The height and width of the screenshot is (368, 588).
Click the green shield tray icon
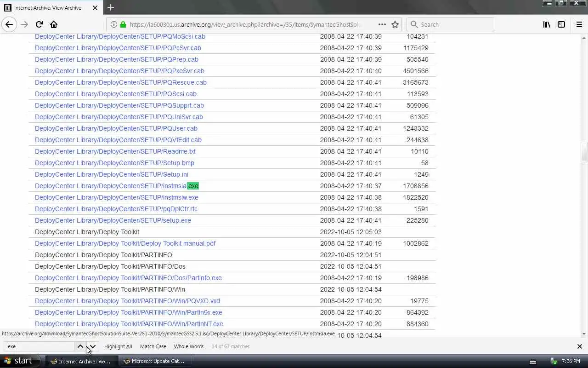[x=554, y=362]
